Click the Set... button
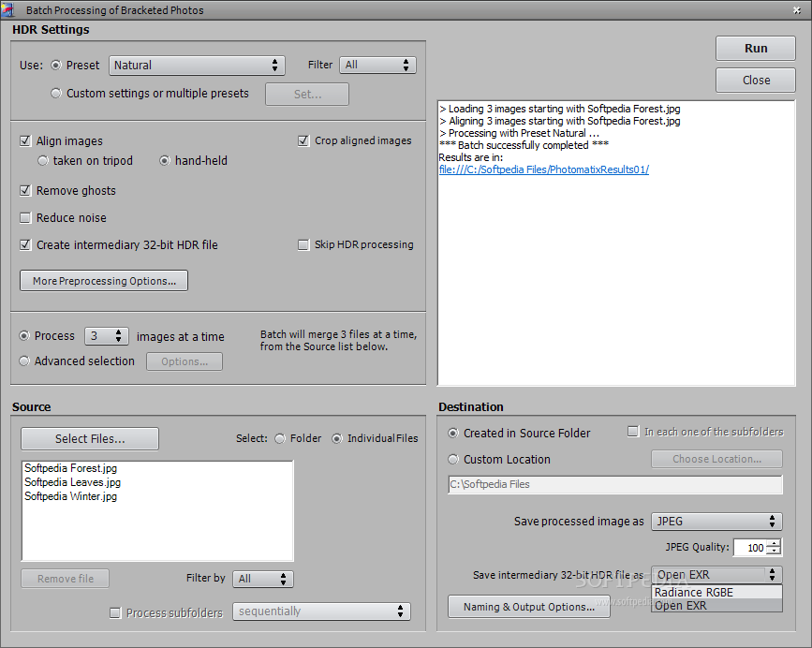 [307, 95]
